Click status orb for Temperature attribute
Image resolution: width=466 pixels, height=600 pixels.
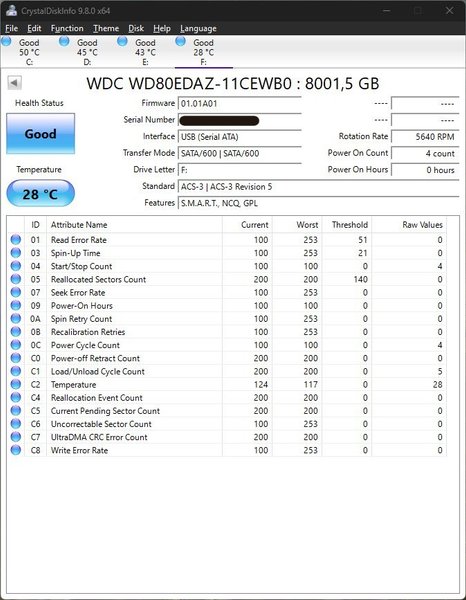[16, 384]
